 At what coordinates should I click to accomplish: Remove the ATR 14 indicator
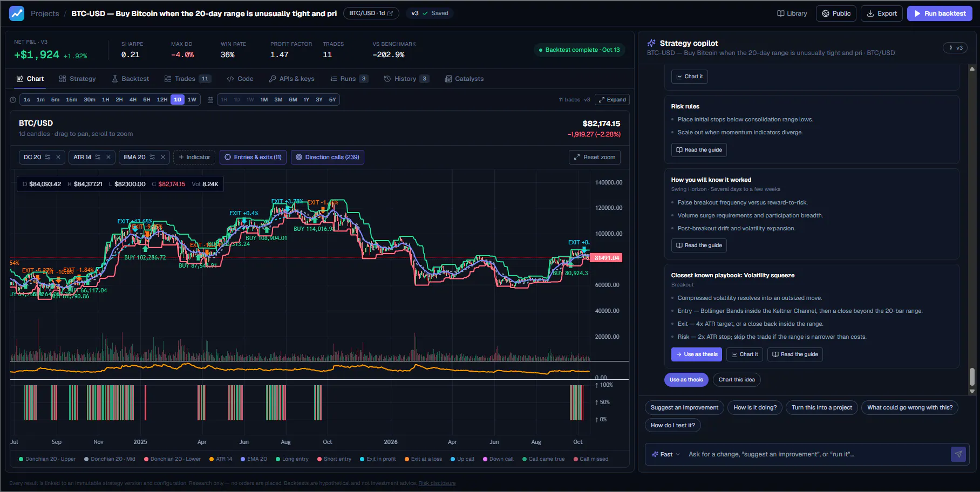[x=108, y=157]
